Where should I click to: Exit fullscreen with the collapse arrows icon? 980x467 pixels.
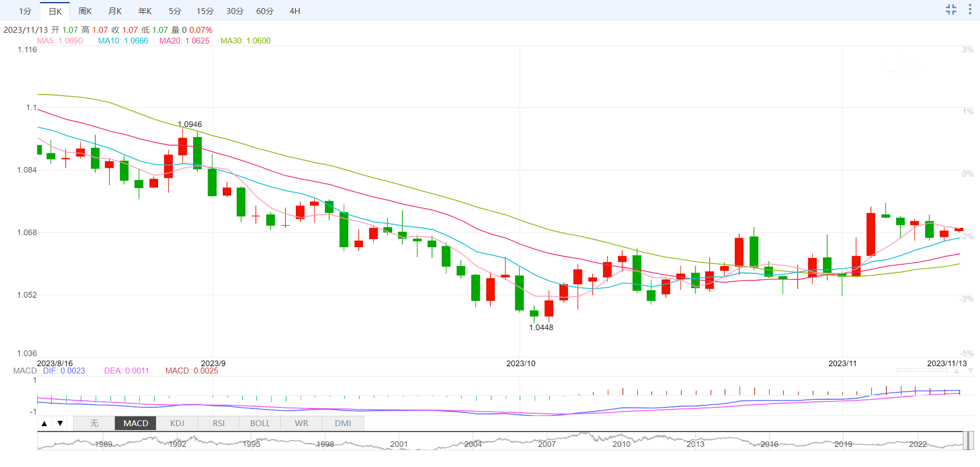click(951, 9)
